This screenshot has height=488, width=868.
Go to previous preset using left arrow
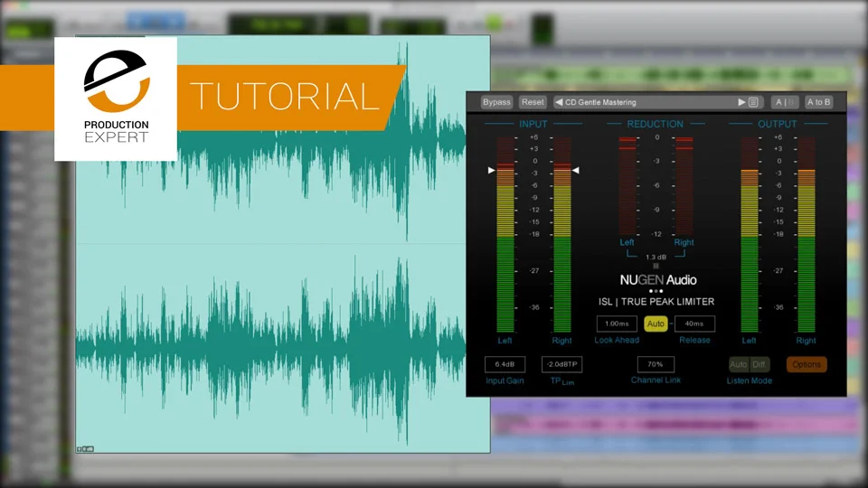click(x=559, y=102)
